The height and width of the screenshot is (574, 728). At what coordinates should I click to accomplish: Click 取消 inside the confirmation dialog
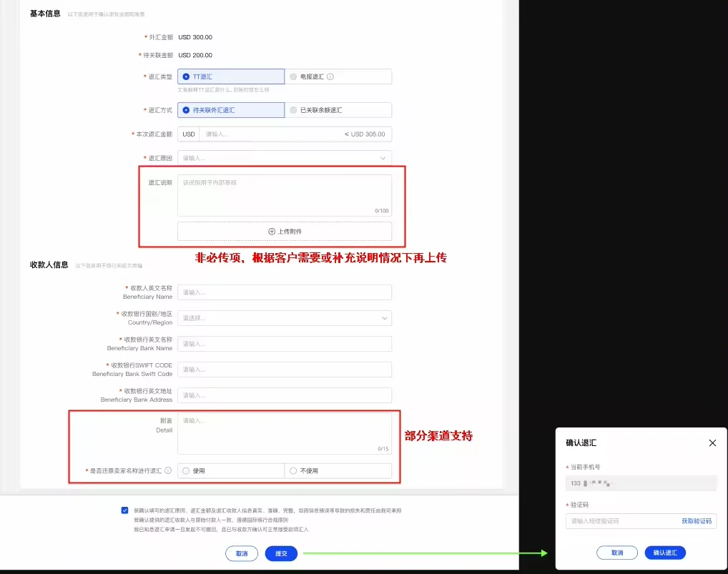point(616,553)
